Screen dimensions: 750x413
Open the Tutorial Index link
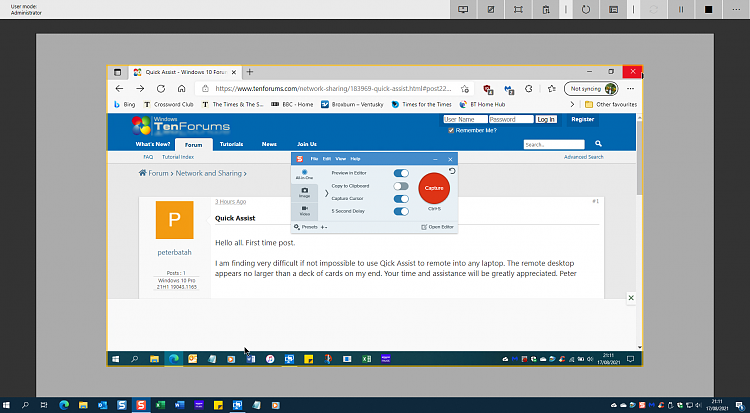pyautogui.click(x=177, y=157)
